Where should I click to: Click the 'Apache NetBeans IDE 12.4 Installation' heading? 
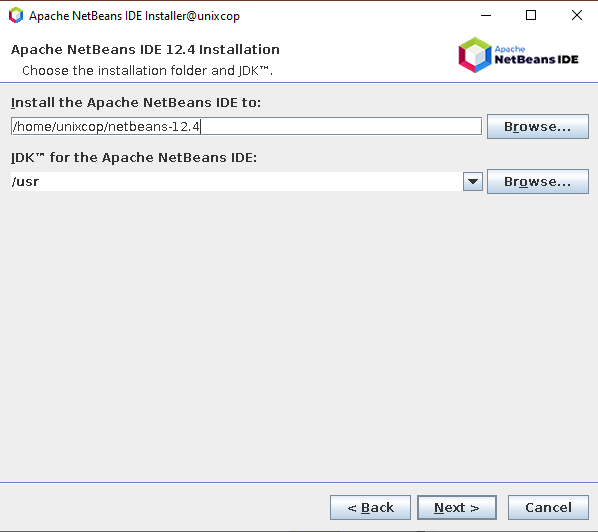[x=145, y=50]
